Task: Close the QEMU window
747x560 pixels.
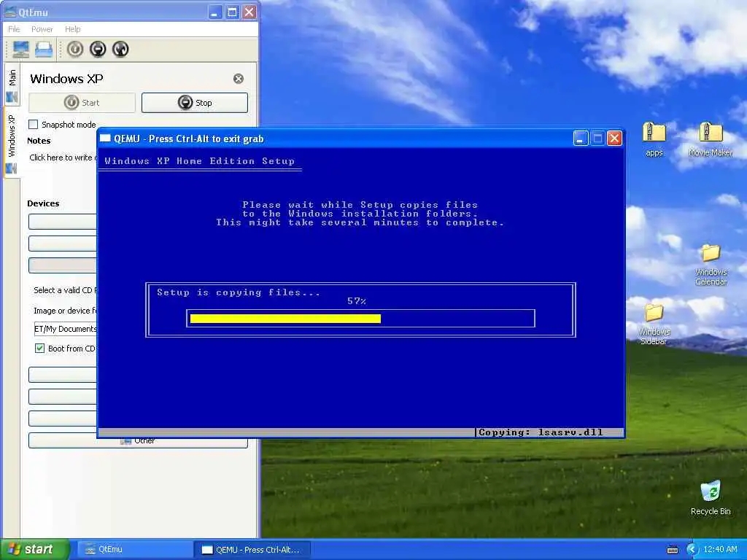Action: coord(614,139)
